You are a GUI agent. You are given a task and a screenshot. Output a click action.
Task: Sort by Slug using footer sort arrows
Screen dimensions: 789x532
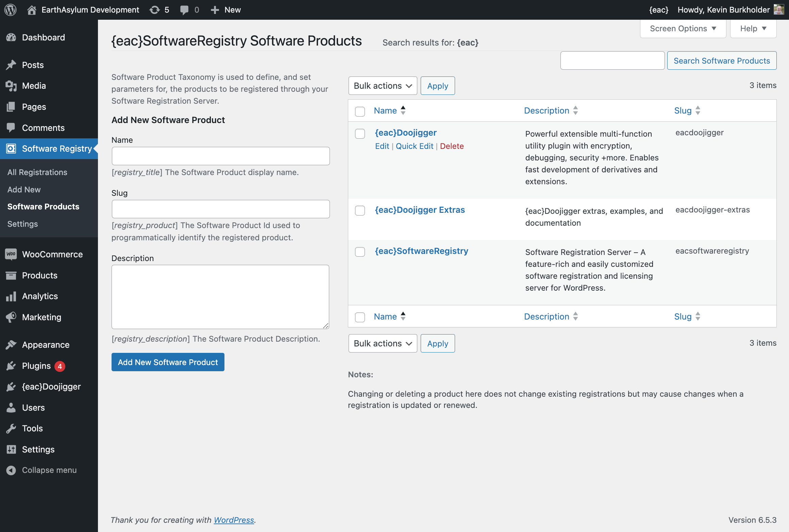pyautogui.click(x=698, y=316)
